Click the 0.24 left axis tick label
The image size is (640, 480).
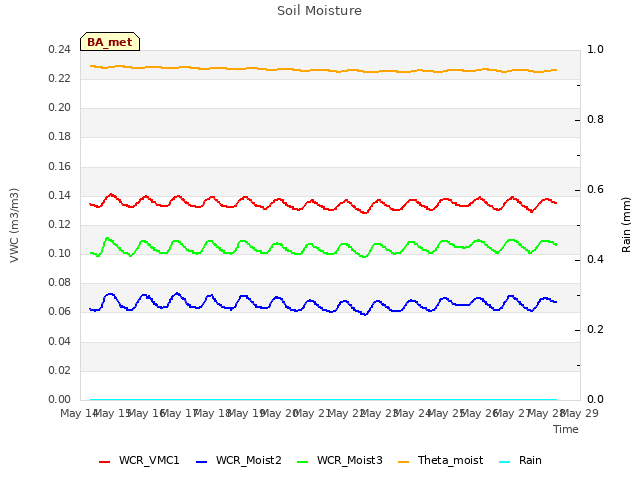click(59, 49)
